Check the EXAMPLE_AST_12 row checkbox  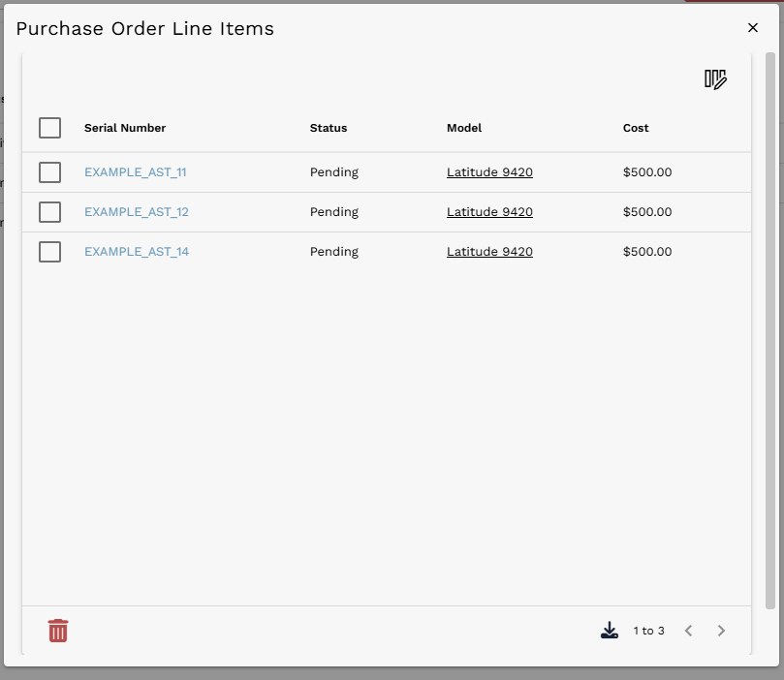click(x=50, y=212)
